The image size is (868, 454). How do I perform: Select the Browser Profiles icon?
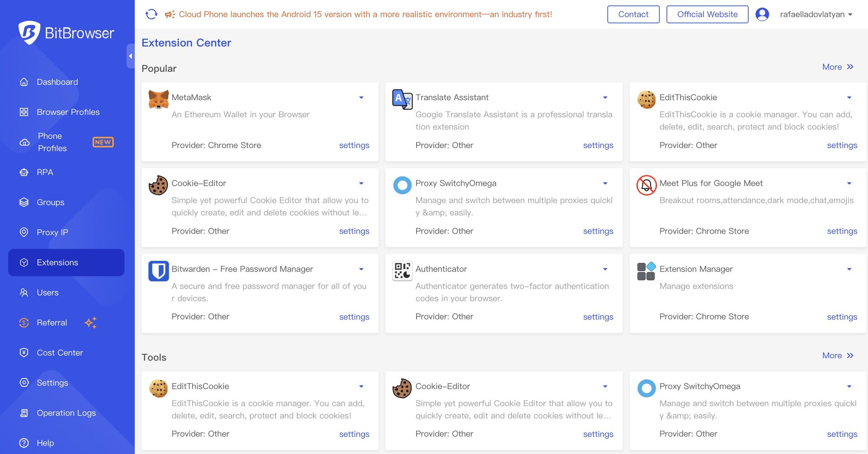[24, 112]
